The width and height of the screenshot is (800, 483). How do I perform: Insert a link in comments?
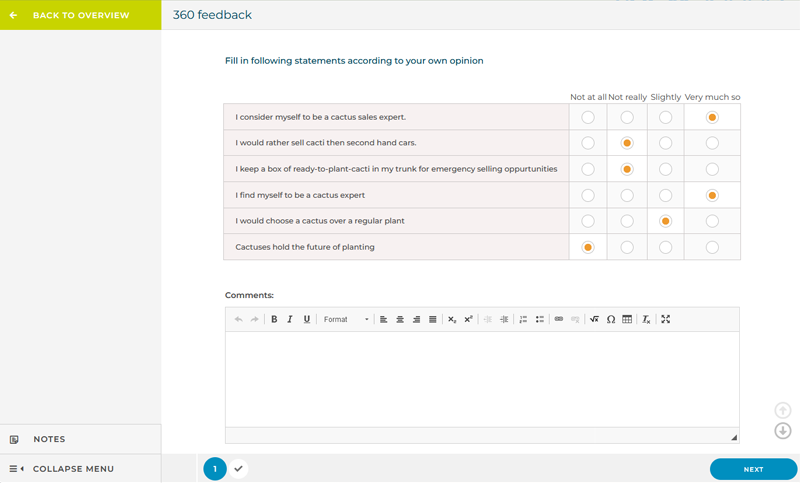[559, 319]
